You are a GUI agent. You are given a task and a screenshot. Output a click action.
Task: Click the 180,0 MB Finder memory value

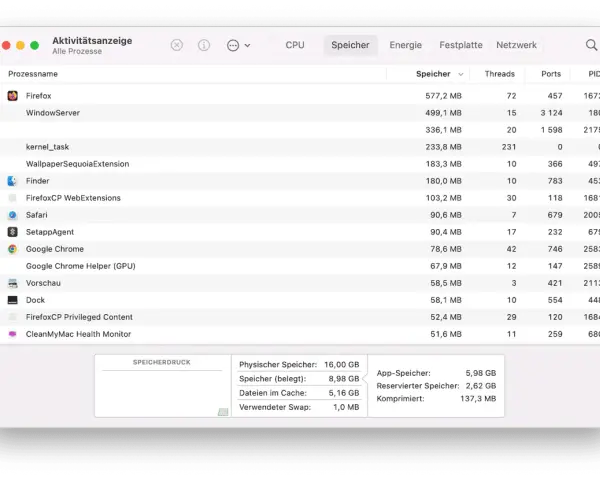click(x=443, y=181)
